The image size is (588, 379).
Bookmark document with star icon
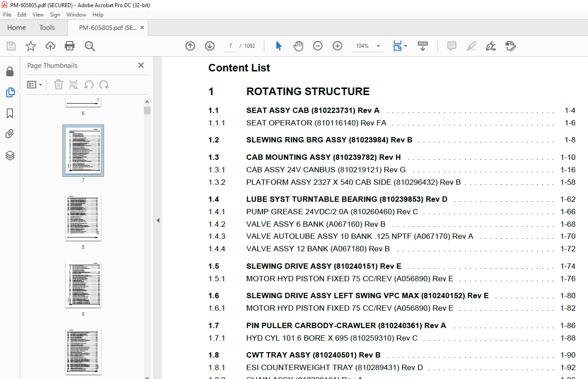point(30,46)
